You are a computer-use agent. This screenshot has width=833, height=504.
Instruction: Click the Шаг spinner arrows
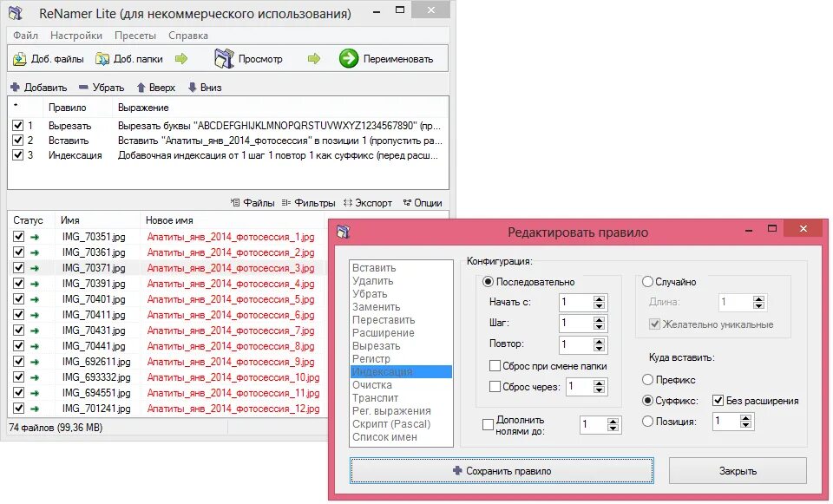600,323
